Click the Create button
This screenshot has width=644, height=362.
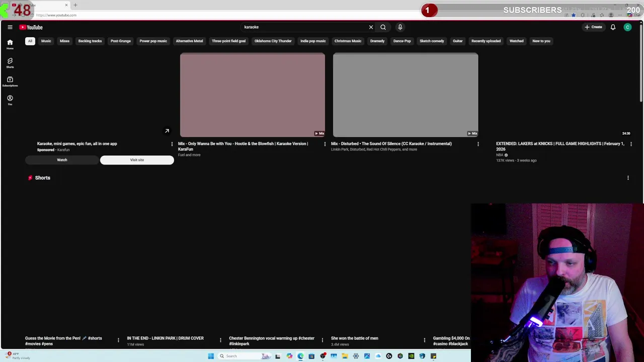pos(593,27)
